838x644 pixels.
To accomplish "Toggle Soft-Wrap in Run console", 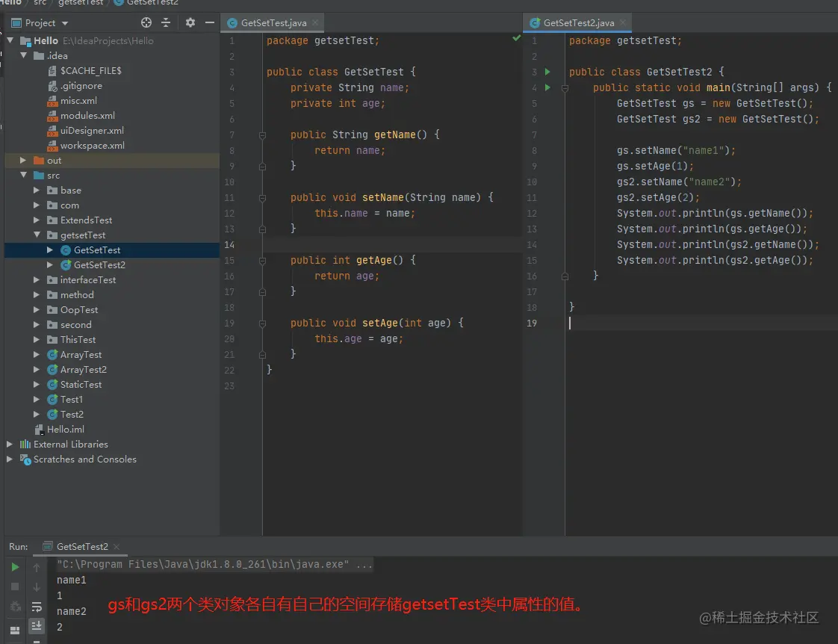I will pos(37,607).
